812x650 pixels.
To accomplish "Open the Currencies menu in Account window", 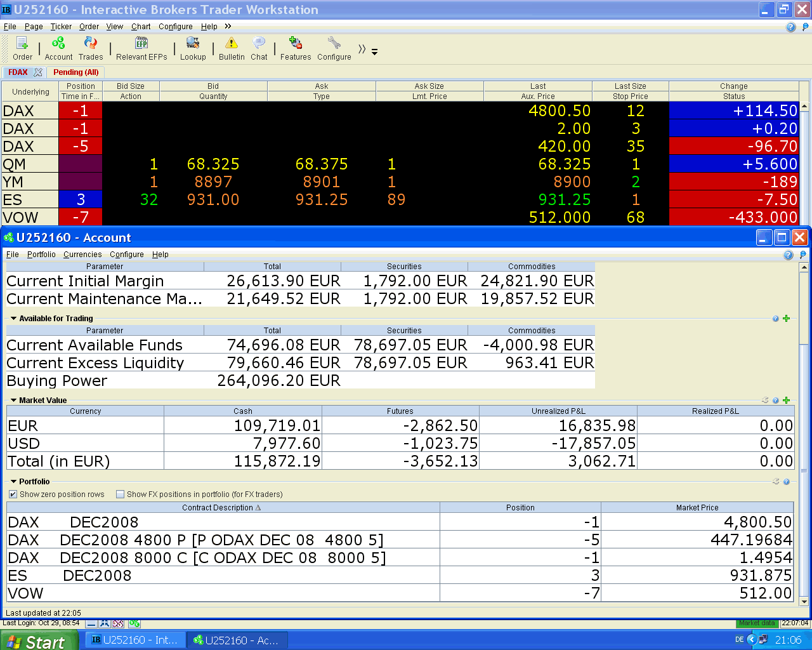I will point(82,255).
